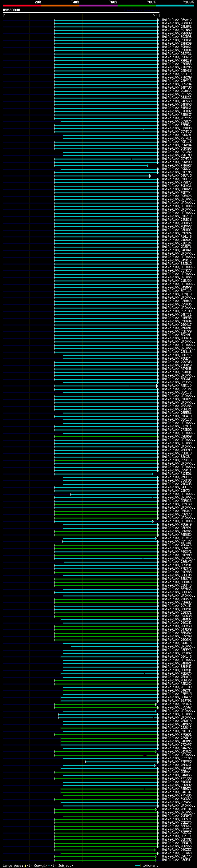Select the UniRef100_O95036 label

(176, 304)
